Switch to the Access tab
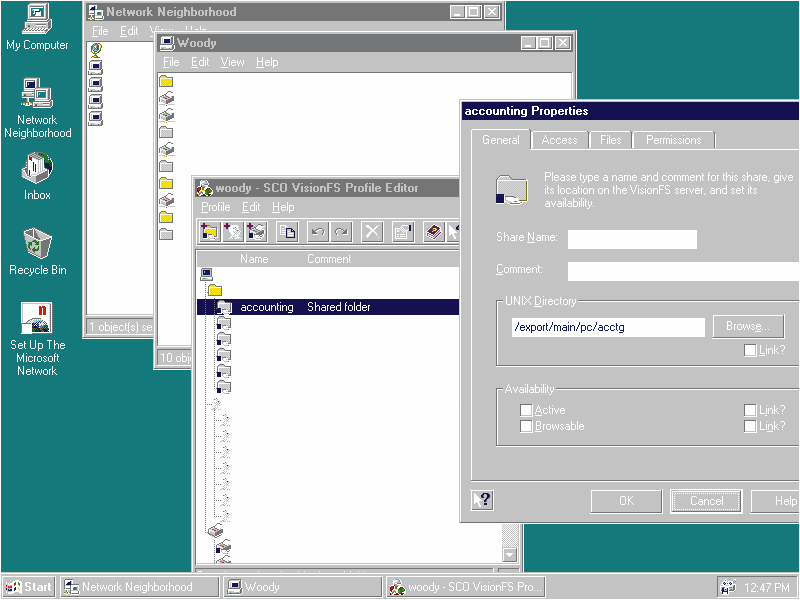Screen dimensions: 800x600 click(x=559, y=140)
